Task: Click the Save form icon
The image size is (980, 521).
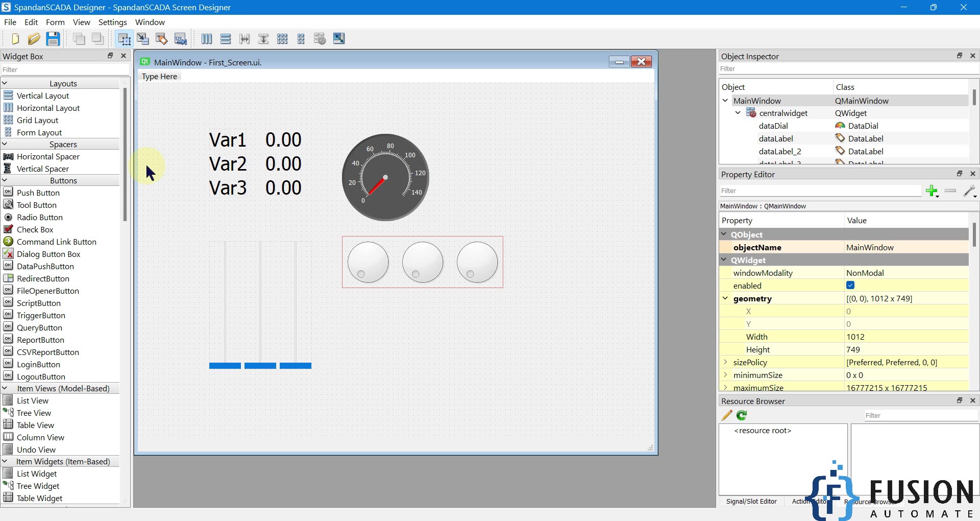Action: 53,39
